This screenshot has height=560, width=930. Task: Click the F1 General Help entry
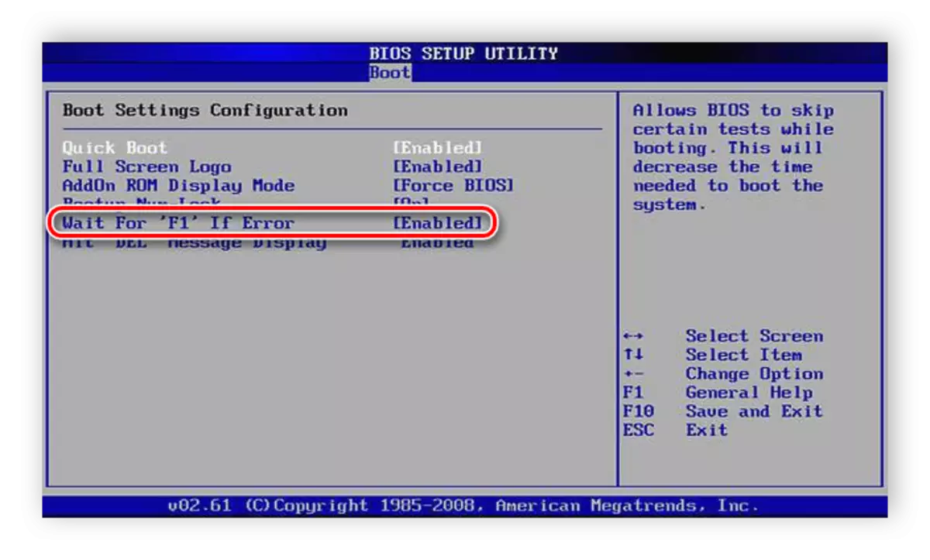[717, 392]
